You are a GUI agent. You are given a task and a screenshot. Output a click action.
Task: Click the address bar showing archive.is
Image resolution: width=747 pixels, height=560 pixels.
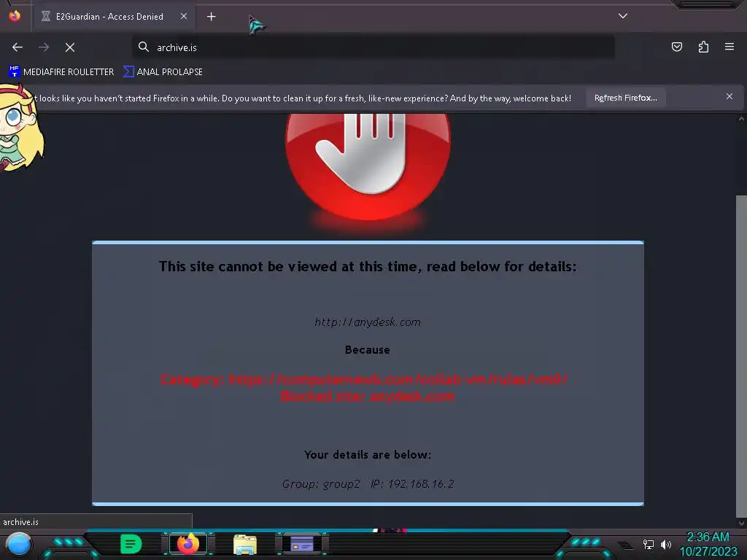[373, 47]
